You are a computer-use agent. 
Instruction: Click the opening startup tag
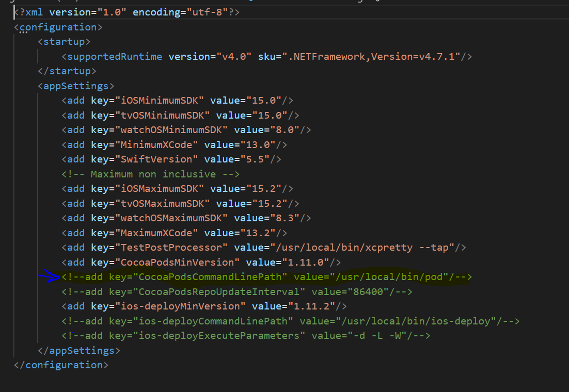click(64, 42)
